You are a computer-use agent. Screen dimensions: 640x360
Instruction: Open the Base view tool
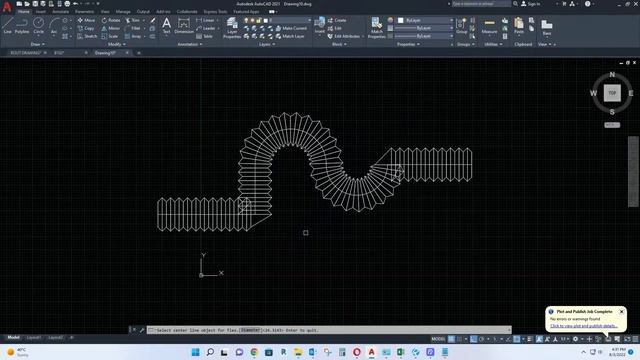547,27
